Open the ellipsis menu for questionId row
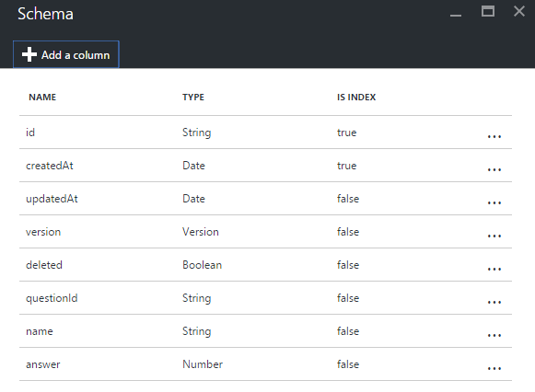This screenshot has height=392, width=535. [x=494, y=302]
